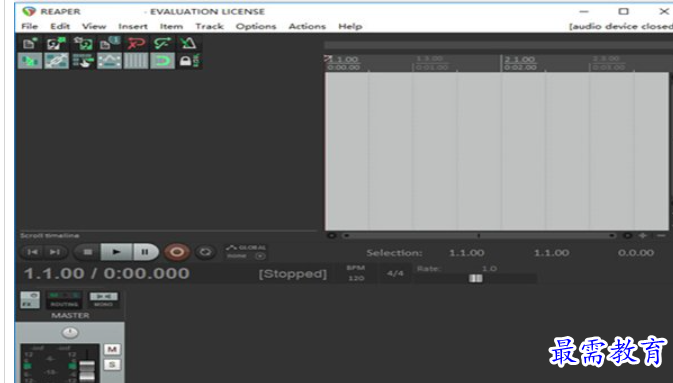Open the Help menu
The image size is (673, 383).
coord(350,26)
